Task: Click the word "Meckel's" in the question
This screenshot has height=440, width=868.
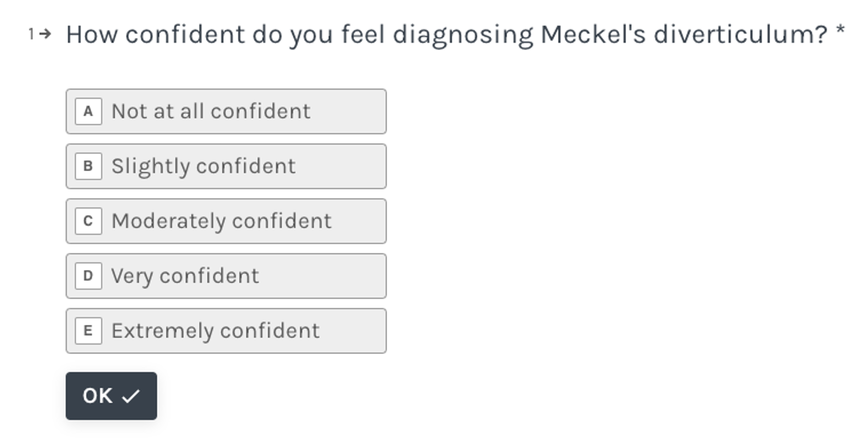Action: pos(593,34)
